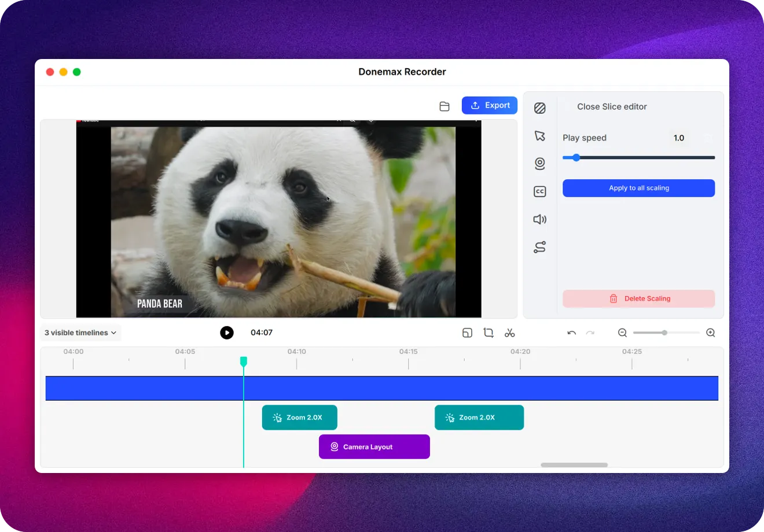
Task: Click the Play speed slider handle
Action: (576, 157)
